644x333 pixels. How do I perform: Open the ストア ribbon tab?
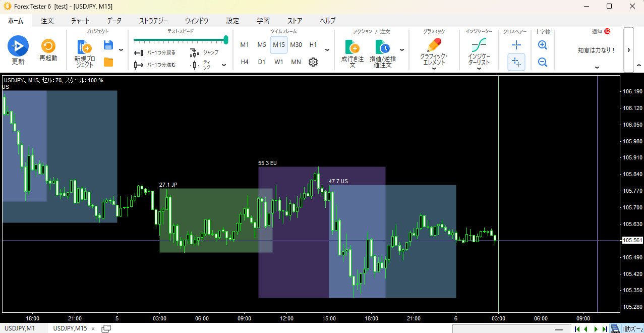[x=295, y=21]
